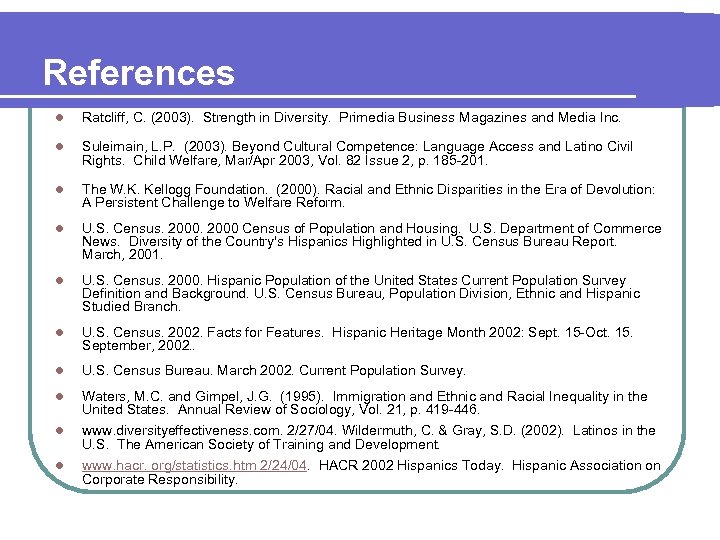Select 'Definition and Background. U.S. Census Bureau' line
Image resolution: width=720 pixels, height=540 pixels.
pos(361,293)
